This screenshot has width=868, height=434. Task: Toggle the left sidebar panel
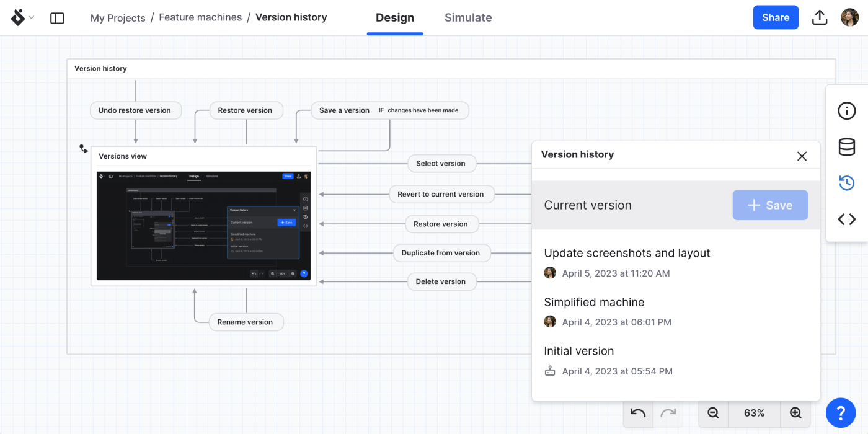point(57,18)
